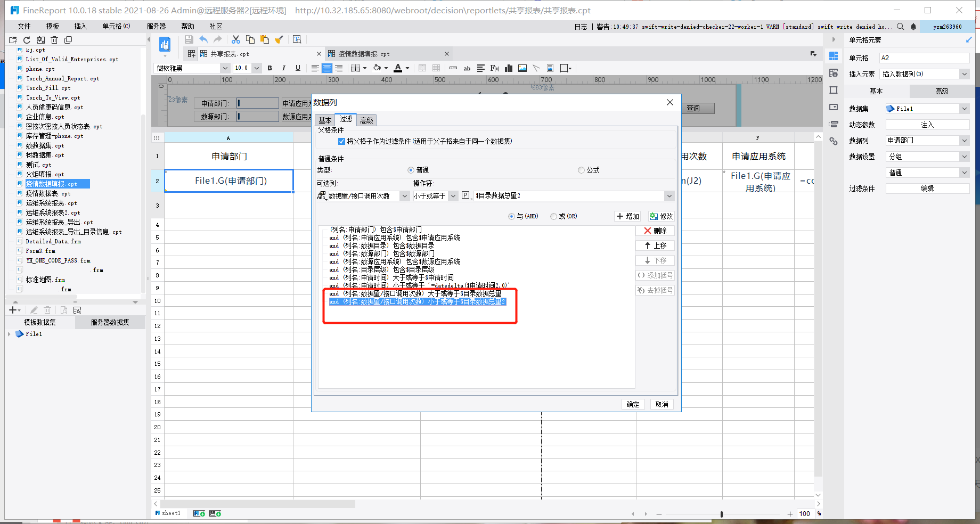The image size is (980, 524).
Task: Toggle italic formatting
Action: (x=283, y=68)
